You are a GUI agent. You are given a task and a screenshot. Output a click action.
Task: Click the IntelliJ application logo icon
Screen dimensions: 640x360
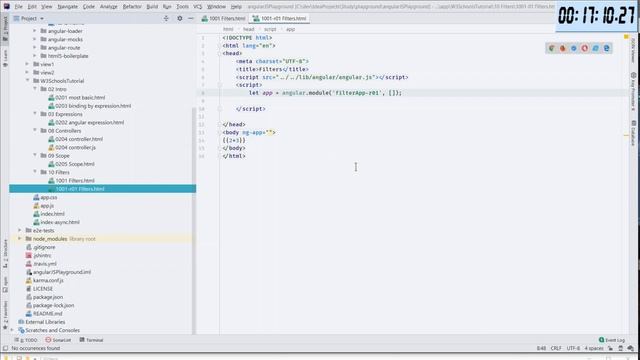[x=7, y=6]
